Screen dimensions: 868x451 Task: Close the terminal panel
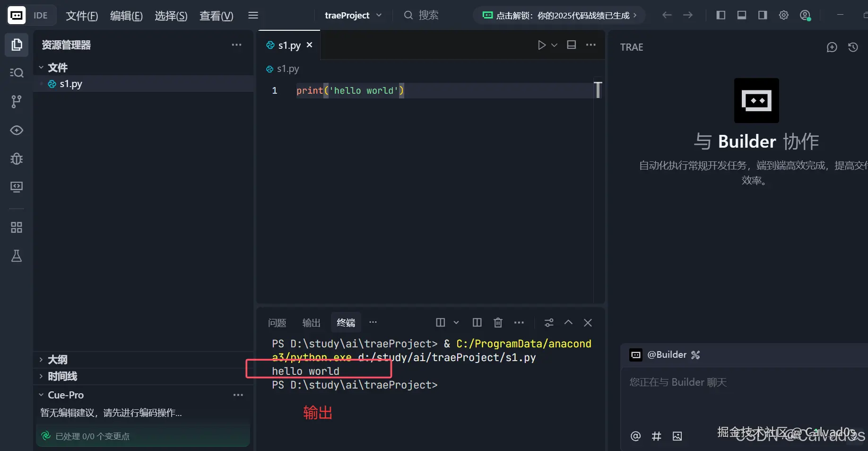[x=588, y=323]
